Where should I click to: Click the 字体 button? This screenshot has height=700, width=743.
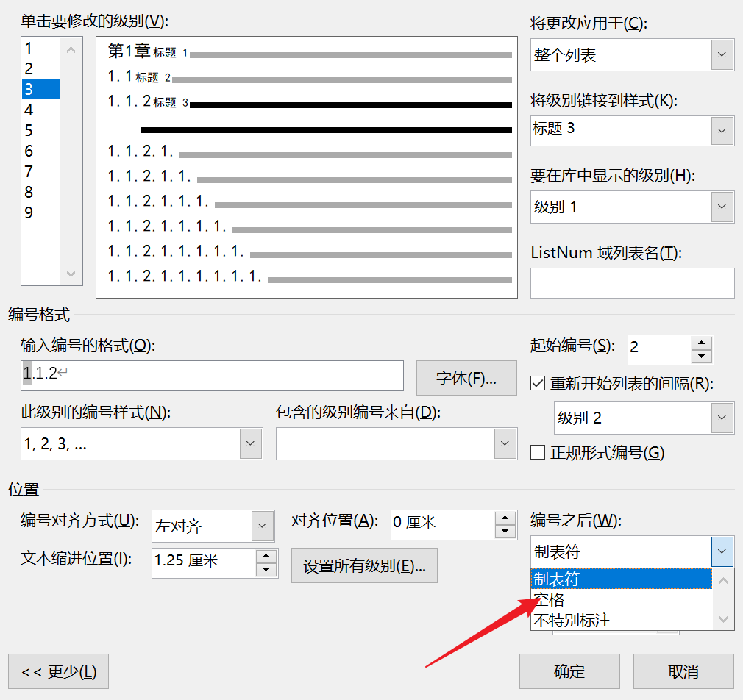pyautogui.click(x=466, y=378)
